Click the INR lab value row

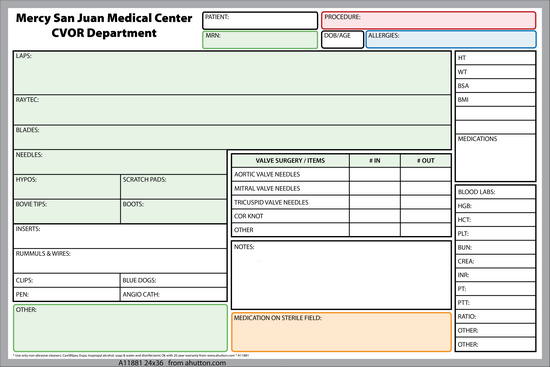495,275
